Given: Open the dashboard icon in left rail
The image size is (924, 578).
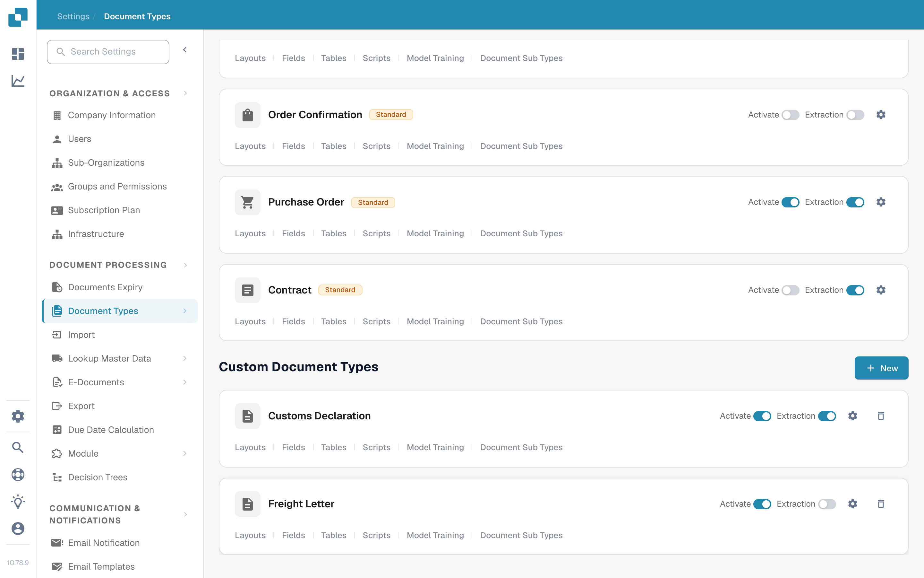Looking at the screenshot, I should (18, 54).
